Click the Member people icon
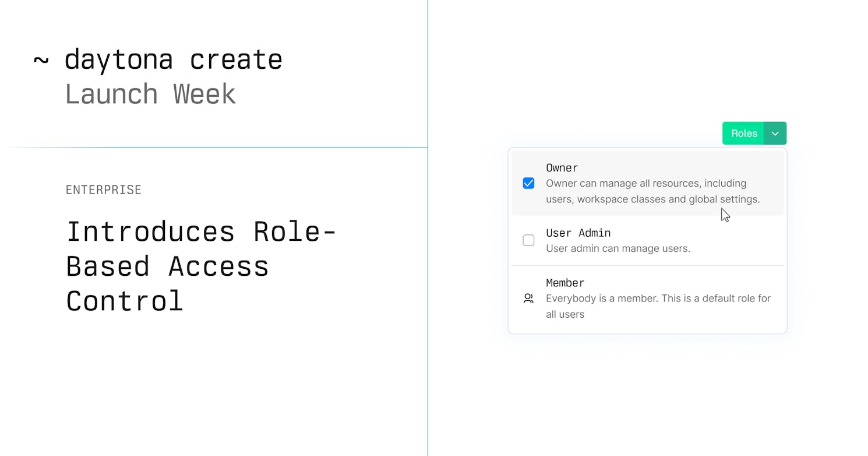Image resolution: width=868 pixels, height=456 pixels. [x=528, y=299]
